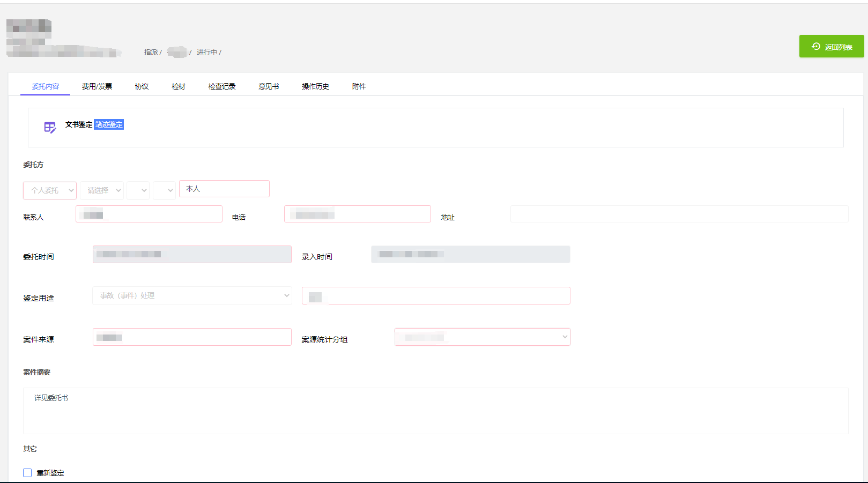Open the empty dropdown left of 本人 field
The height and width of the screenshot is (483, 868).
point(164,190)
